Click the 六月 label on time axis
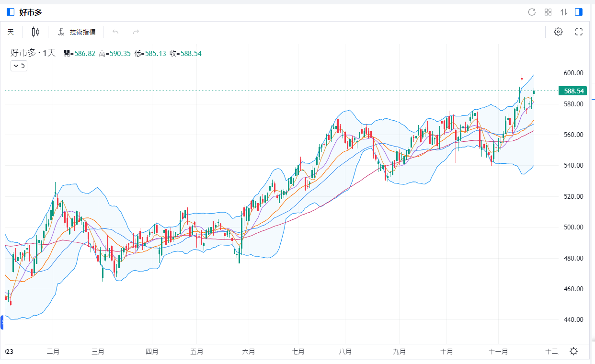Screen dimensions: 595x364 point(248,352)
